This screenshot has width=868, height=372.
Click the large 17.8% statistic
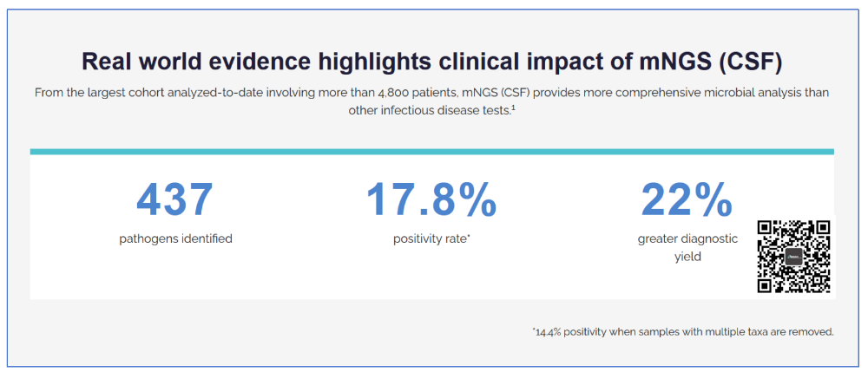click(x=431, y=200)
